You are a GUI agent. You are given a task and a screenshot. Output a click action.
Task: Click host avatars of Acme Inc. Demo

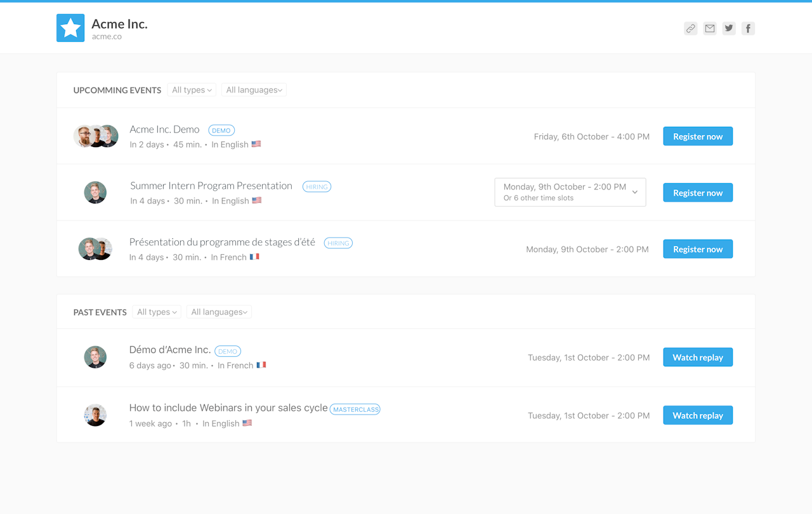click(96, 136)
